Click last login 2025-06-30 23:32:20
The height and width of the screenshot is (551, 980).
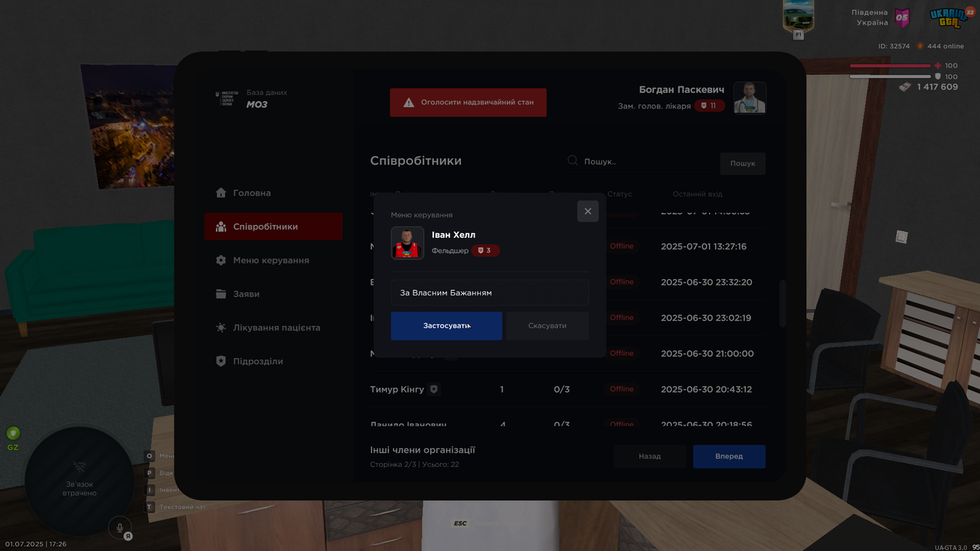[707, 282]
